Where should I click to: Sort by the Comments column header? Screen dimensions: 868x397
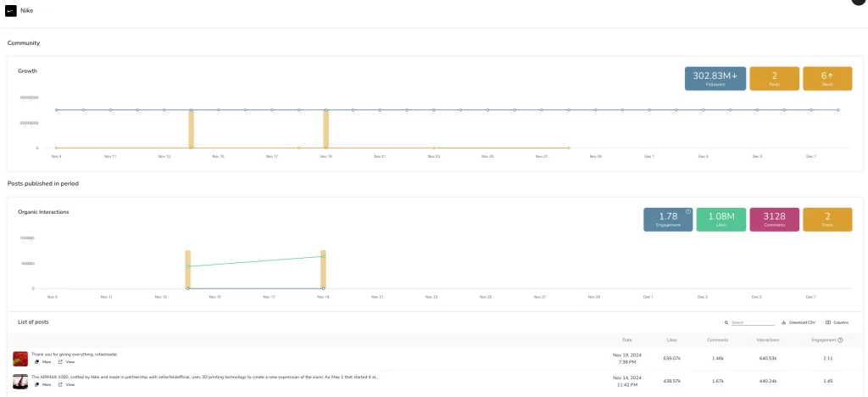[717, 340]
